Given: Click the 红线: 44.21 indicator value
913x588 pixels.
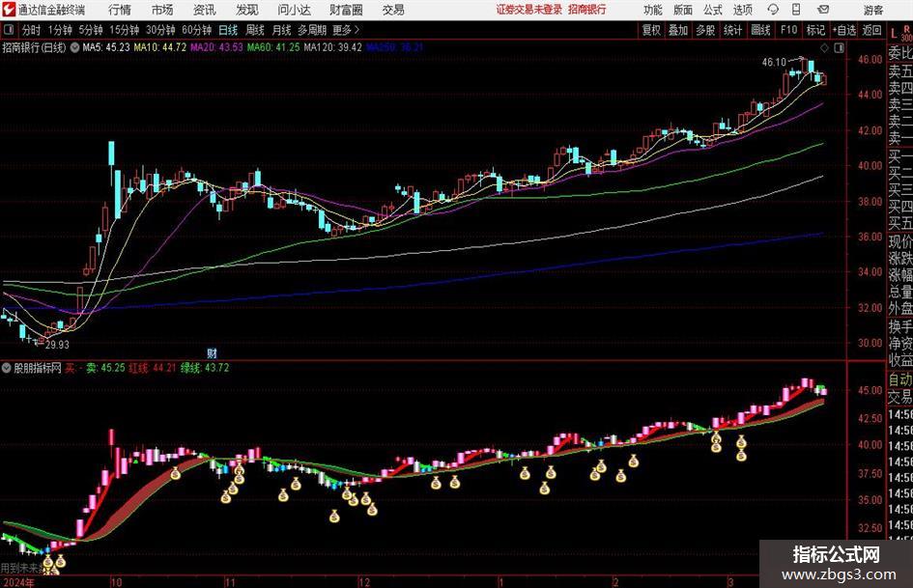Looking at the screenshot, I should (x=153, y=368).
